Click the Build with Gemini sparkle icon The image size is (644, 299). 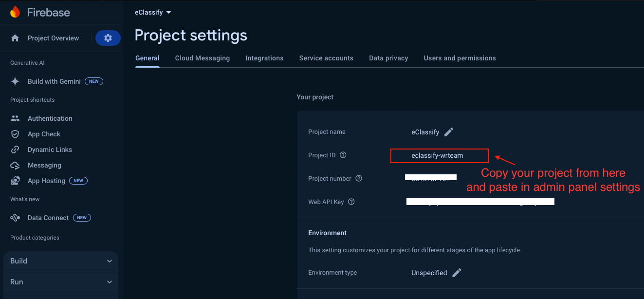15,81
